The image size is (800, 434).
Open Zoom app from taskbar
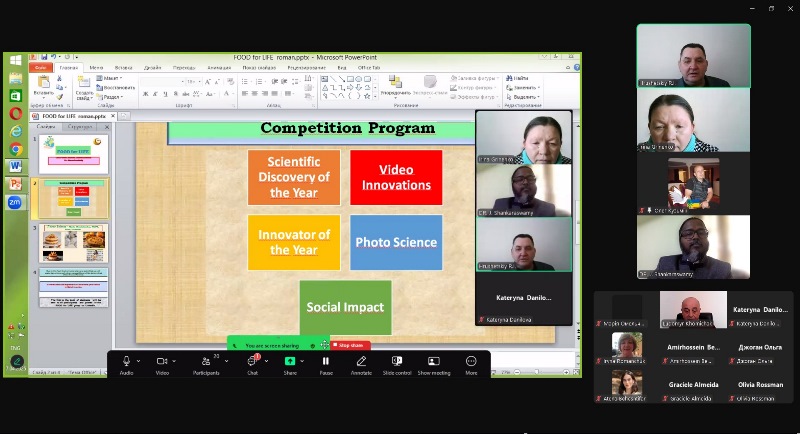(x=15, y=202)
